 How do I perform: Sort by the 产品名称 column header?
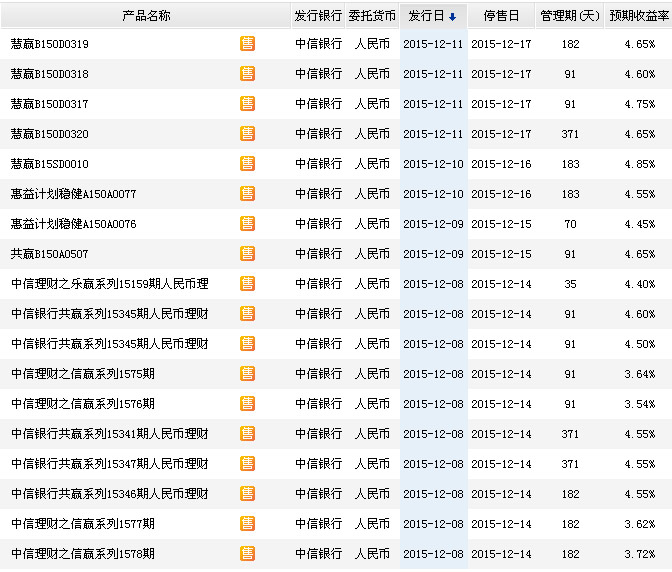point(146,16)
